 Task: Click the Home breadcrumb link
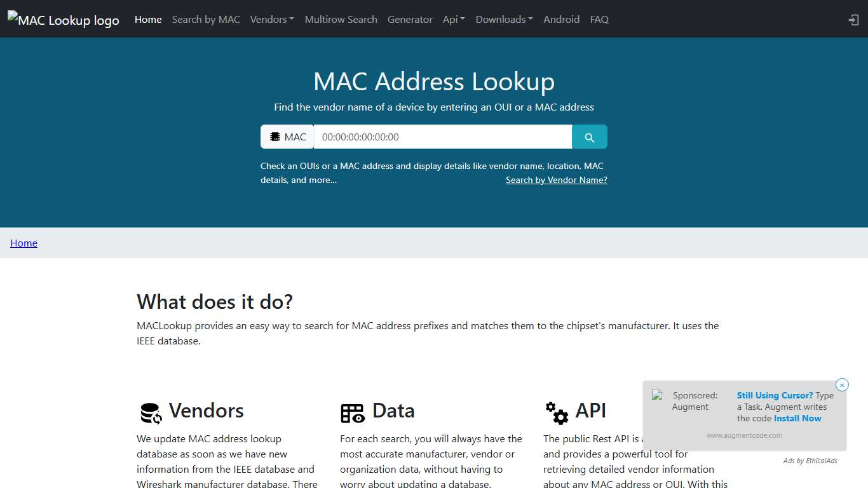[24, 243]
